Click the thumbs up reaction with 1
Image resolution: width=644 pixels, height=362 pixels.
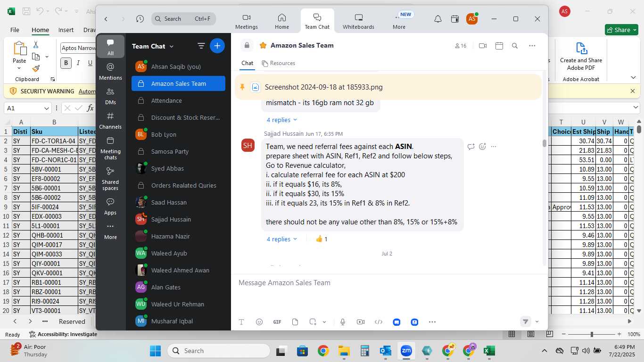click(x=322, y=239)
